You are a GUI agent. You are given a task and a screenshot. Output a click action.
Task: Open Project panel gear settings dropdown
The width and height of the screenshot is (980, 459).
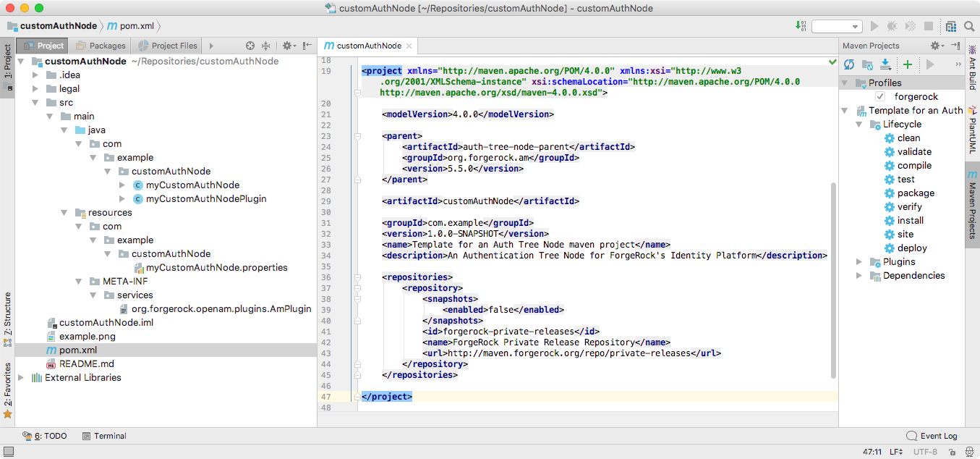(x=289, y=46)
